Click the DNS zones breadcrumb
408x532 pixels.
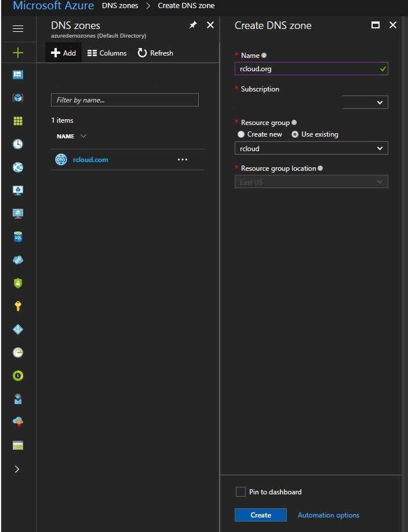coord(120,5)
